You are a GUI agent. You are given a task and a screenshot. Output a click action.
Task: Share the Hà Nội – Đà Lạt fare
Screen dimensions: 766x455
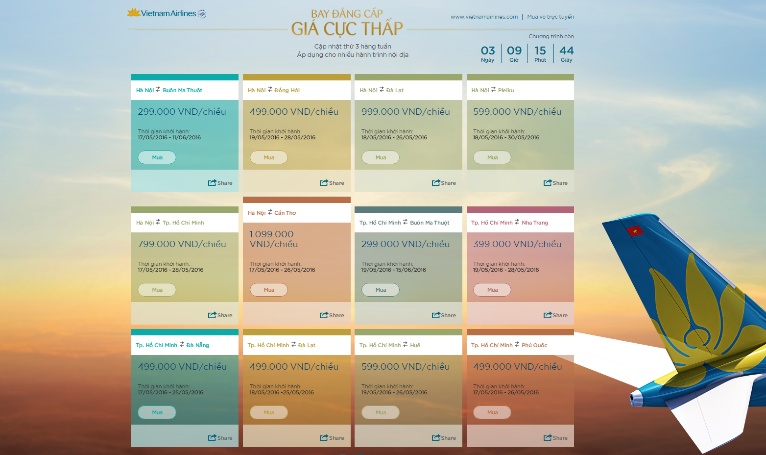(444, 183)
